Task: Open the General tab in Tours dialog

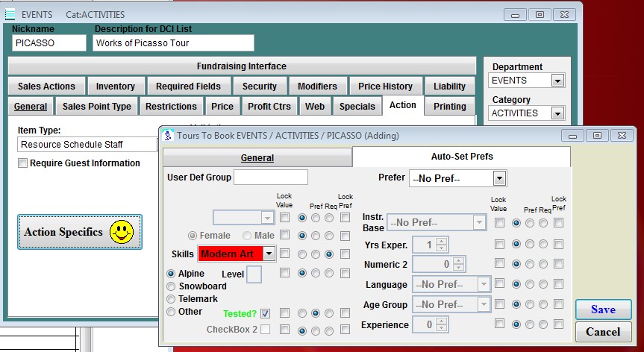Action: point(257,157)
